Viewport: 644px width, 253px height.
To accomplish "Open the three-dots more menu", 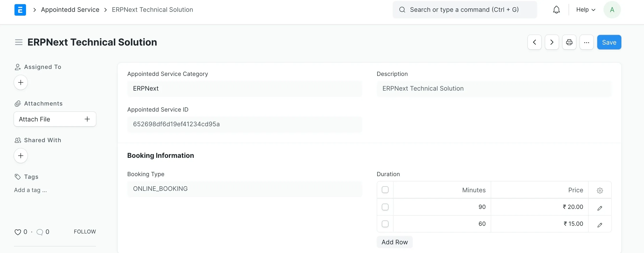I will [586, 42].
